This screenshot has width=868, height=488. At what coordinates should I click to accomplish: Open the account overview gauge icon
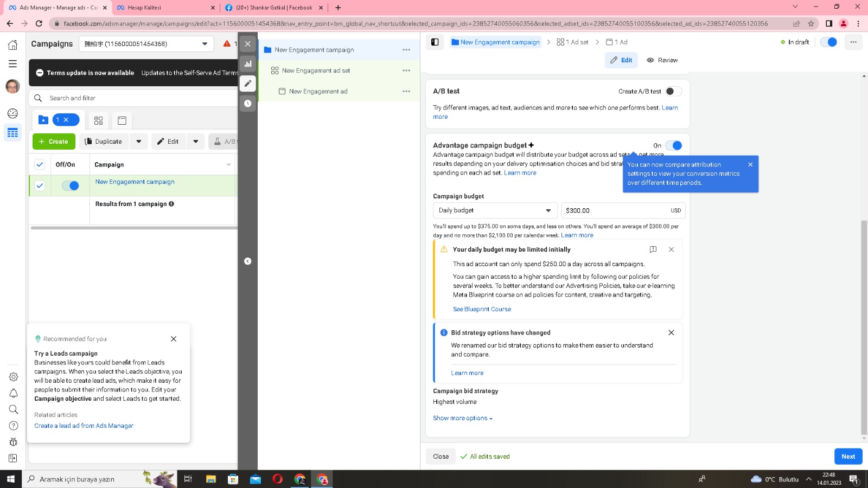(12, 113)
